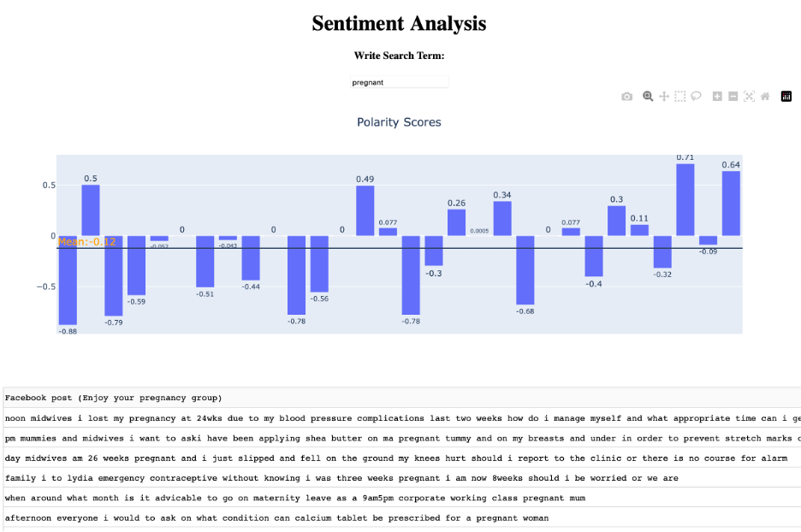Click the Autoscale icon

click(749, 97)
